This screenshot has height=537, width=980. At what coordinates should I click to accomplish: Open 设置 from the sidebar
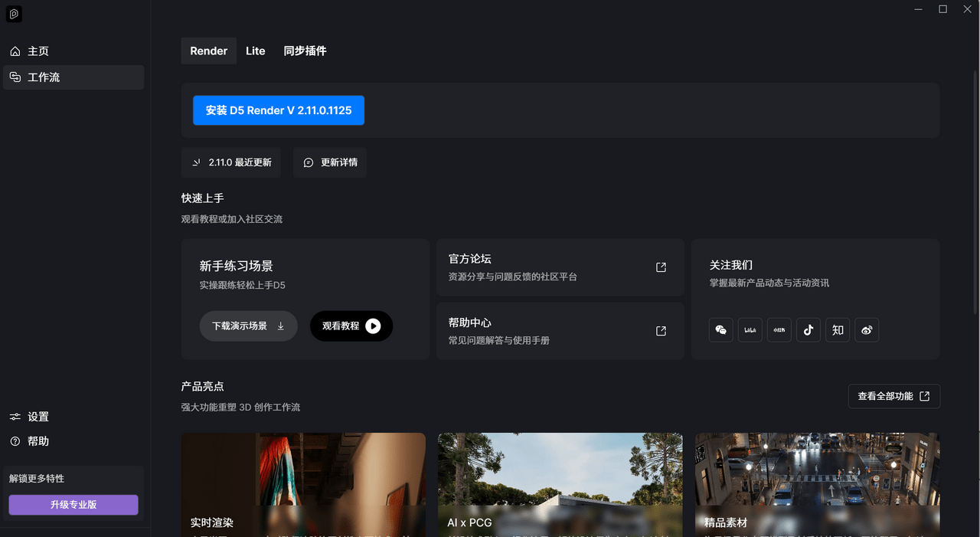38,417
